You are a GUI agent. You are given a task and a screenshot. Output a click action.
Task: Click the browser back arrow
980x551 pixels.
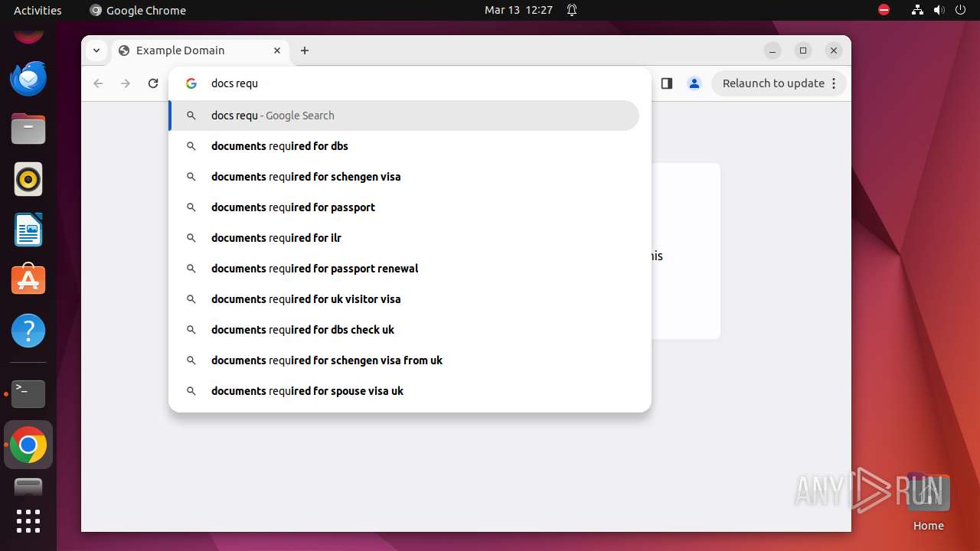(98, 83)
